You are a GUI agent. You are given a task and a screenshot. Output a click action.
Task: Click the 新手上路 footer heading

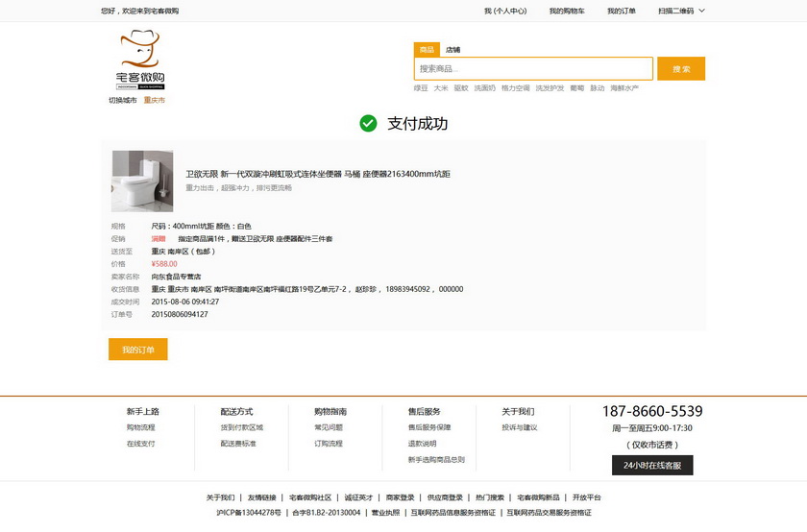pos(143,412)
